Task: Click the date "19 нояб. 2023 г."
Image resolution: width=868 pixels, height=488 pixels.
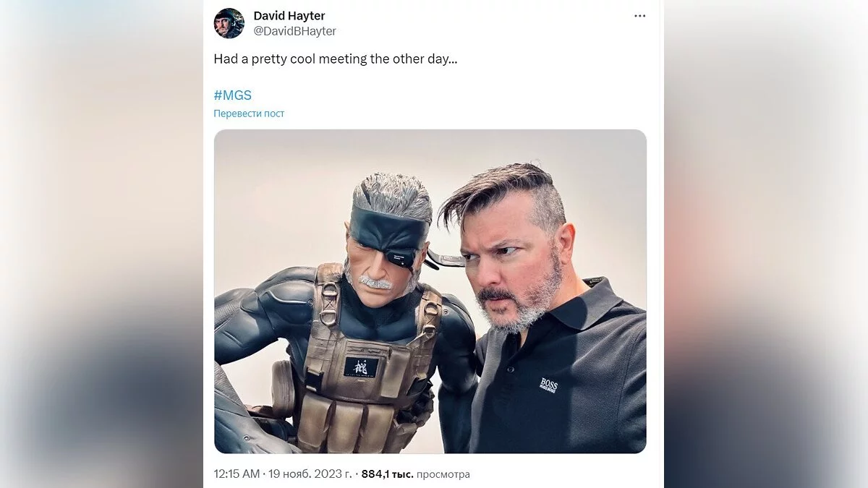Action: [310, 474]
